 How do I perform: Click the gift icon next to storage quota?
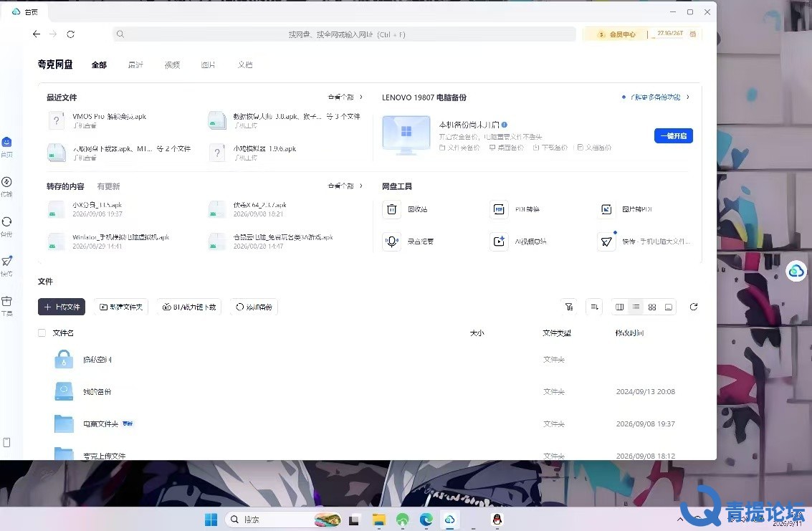coord(693,34)
